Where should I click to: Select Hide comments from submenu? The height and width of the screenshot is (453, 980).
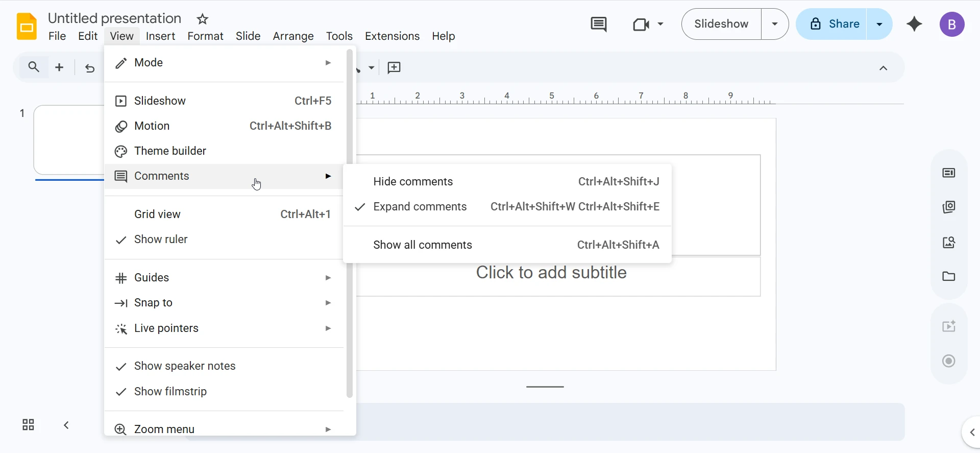click(x=413, y=182)
